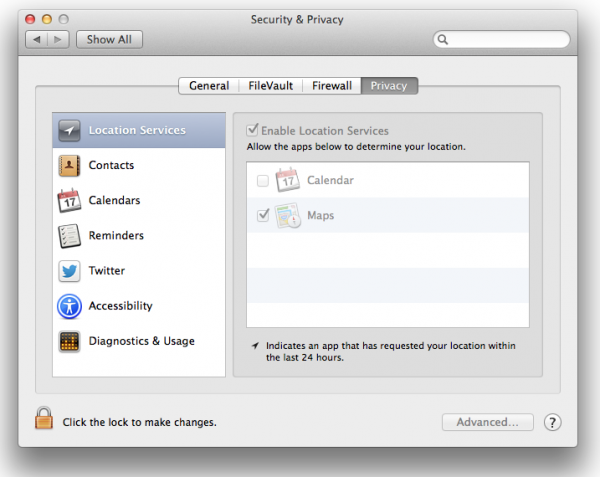Click the search magnifier icon
The height and width of the screenshot is (477, 600).
[x=443, y=39]
